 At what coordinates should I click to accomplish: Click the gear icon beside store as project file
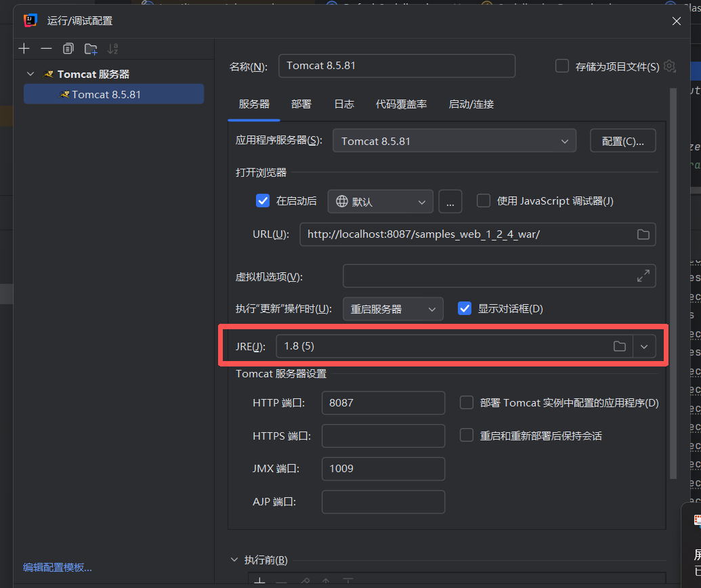pos(670,66)
